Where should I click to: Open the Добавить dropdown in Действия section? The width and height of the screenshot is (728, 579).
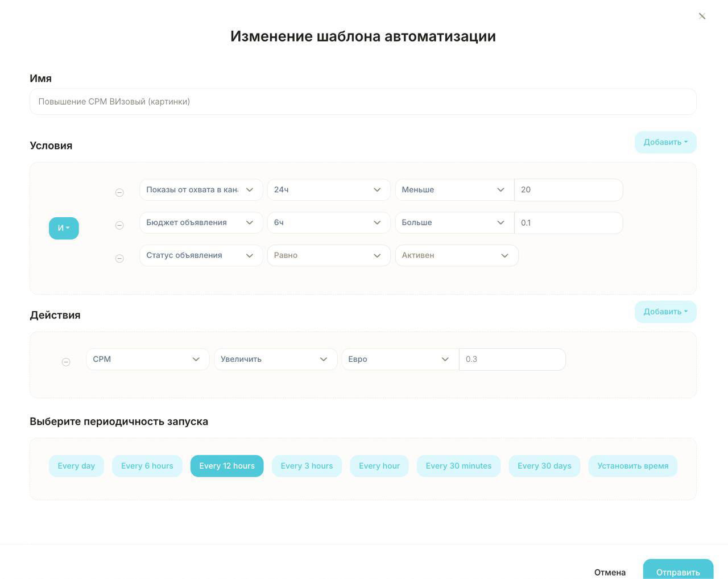coord(665,312)
